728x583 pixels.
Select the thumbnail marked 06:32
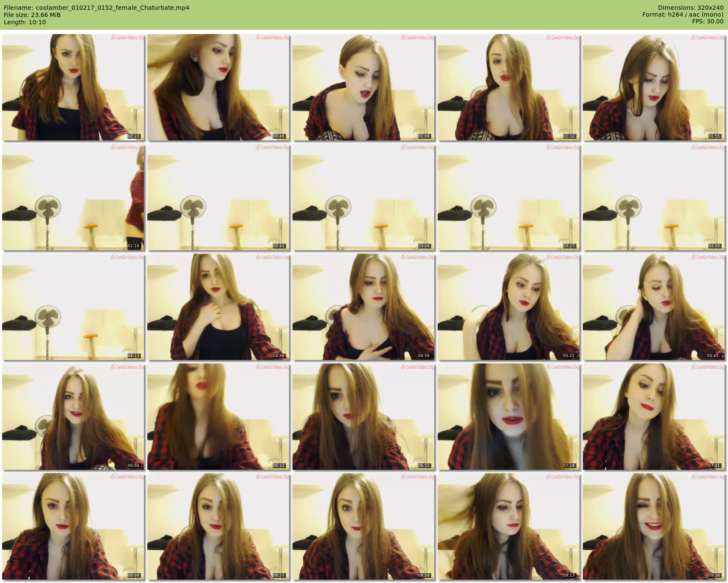(218, 417)
